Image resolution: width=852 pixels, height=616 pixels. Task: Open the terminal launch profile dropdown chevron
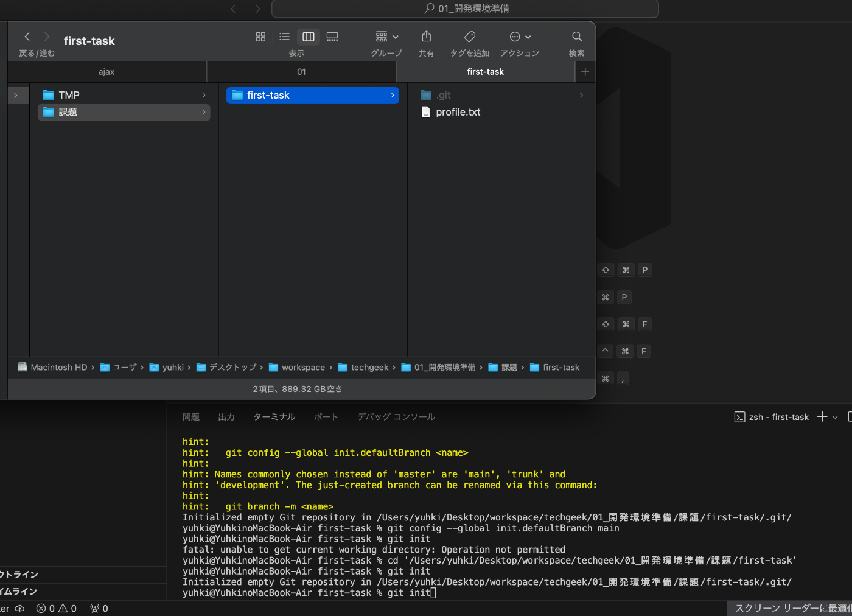pos(835,417)
